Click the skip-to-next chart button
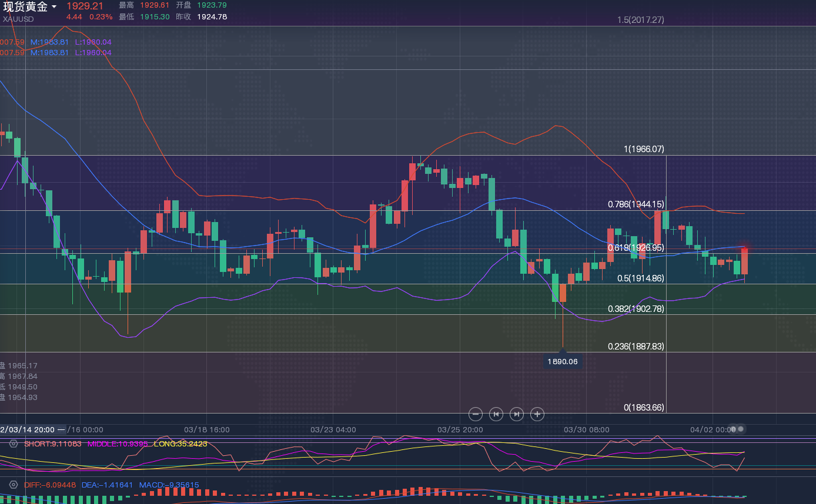 click(x=517, y=414)
